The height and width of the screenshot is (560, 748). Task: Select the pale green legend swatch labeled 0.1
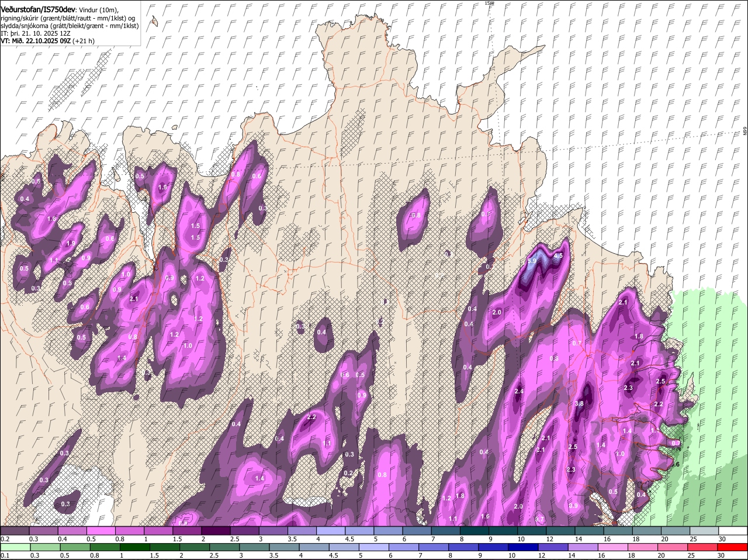point(15,547)
